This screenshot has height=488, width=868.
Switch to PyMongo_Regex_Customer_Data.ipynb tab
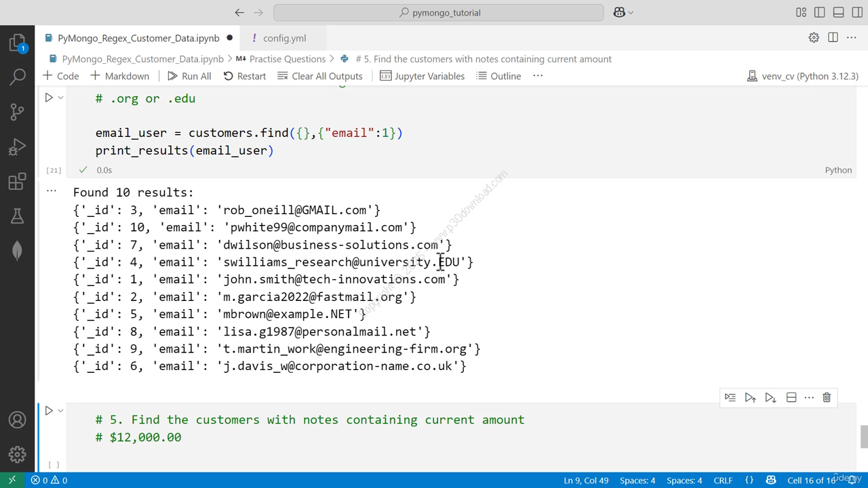[x=138, y=38]
